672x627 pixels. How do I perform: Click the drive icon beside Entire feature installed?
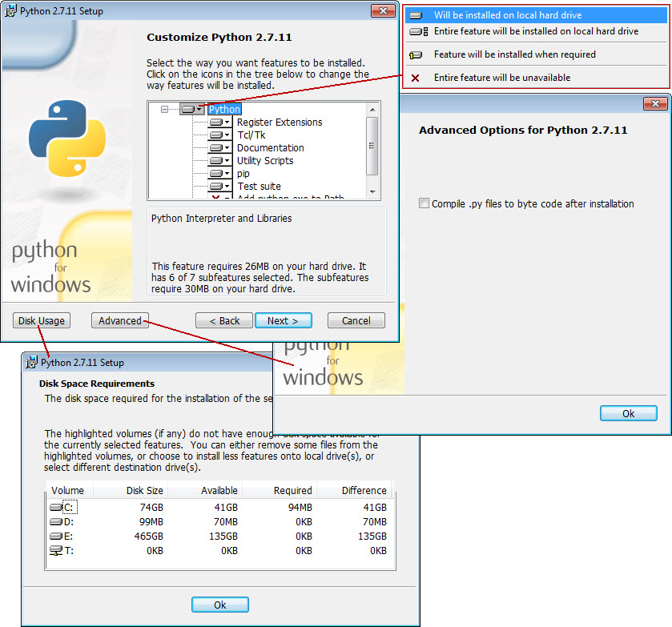(418, 31)
